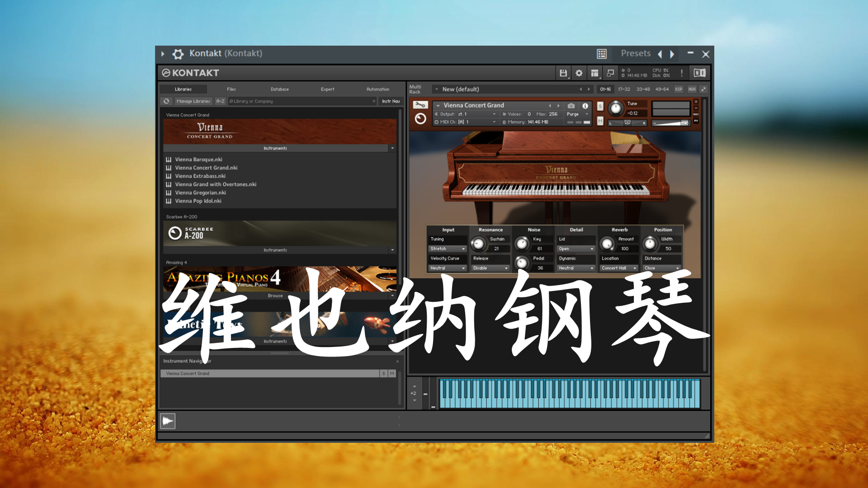The image size is (868, 488).
Task: Switch to the Automation tab
Action: [x=378, y=89]
